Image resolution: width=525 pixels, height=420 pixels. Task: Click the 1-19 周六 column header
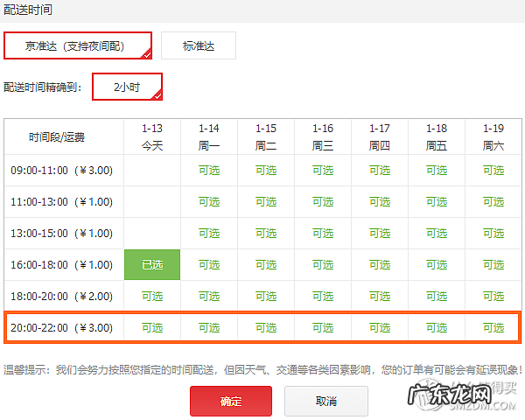(x=493, y=136)
